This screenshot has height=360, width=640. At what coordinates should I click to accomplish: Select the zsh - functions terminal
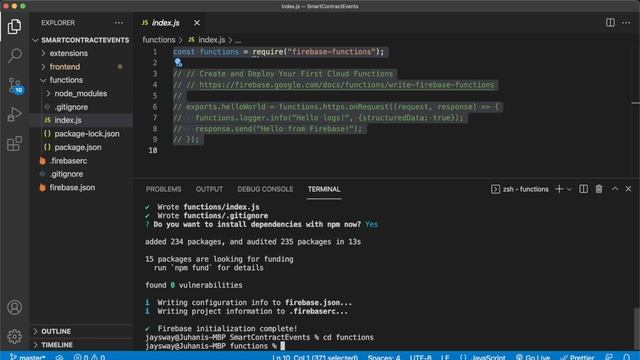click(x=520, y=189)
